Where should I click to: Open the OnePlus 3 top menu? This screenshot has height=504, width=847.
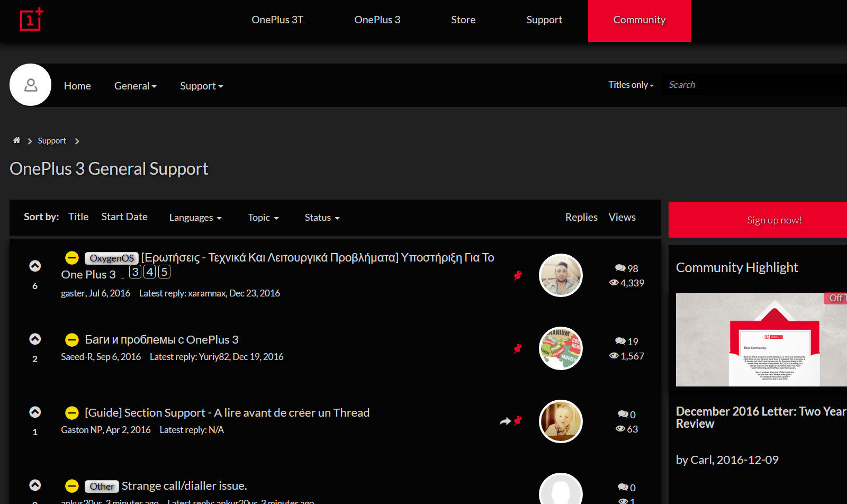[x=377, y=20]
